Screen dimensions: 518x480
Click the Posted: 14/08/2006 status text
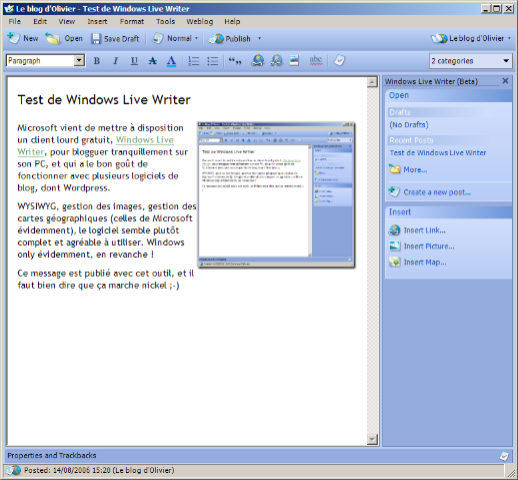tap(99, 470)
